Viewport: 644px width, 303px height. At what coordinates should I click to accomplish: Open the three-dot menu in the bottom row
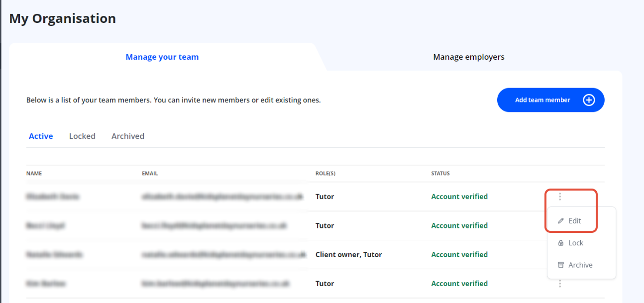560,284
